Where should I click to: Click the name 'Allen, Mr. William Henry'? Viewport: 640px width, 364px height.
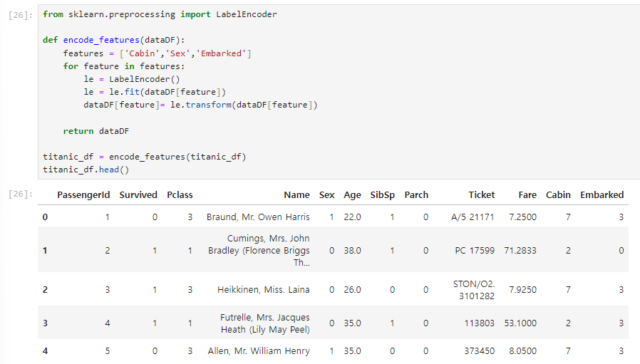pos(259,351)
